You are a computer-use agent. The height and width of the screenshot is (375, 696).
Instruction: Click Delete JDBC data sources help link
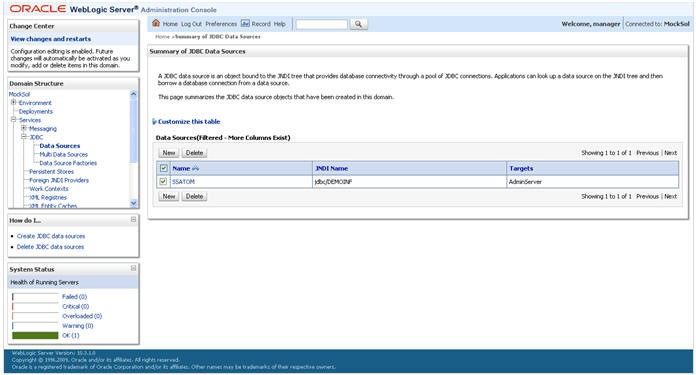click(x=50, y=247)
